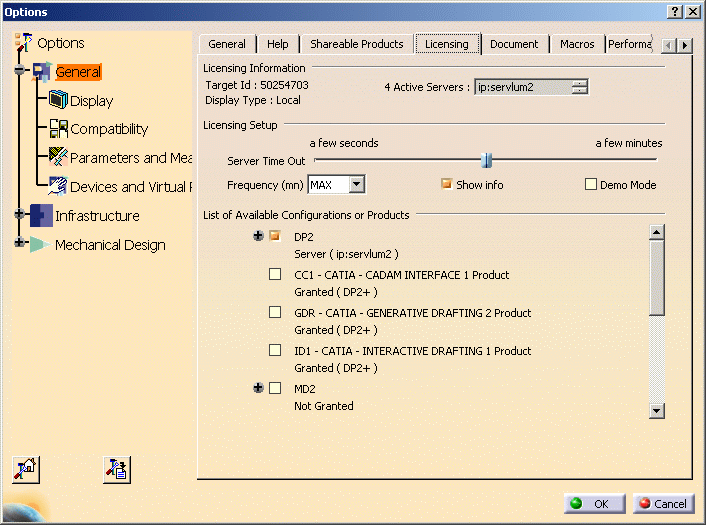The image size is (706, 525).
Task: Click the Server Time Out slider handle
Action: coord(486,160)
